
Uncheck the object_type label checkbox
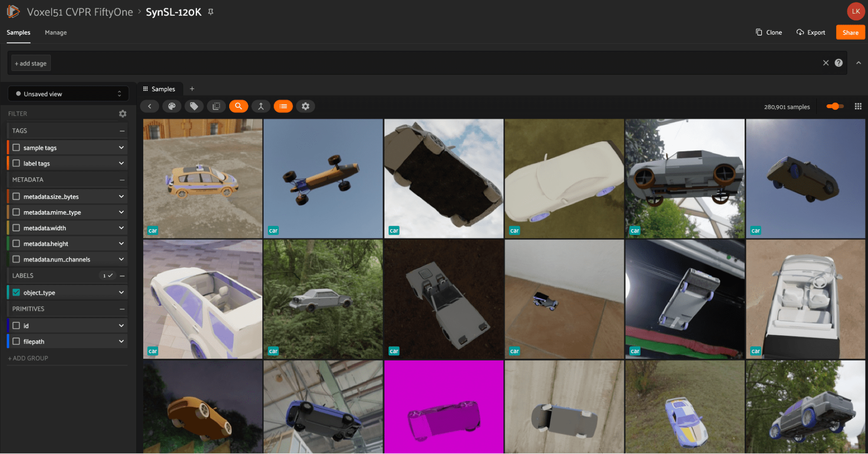(x=16, y=292)
